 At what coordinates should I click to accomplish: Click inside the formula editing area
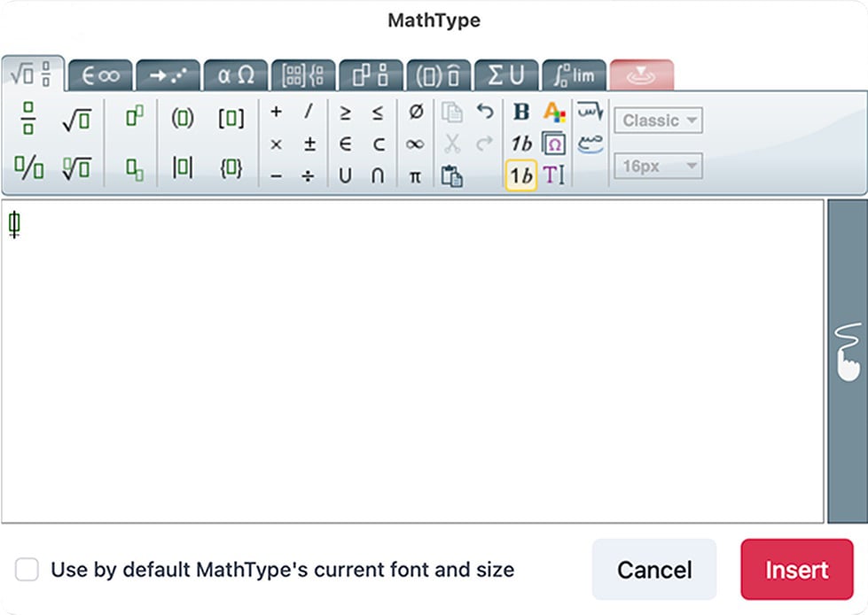click(412, 361)
